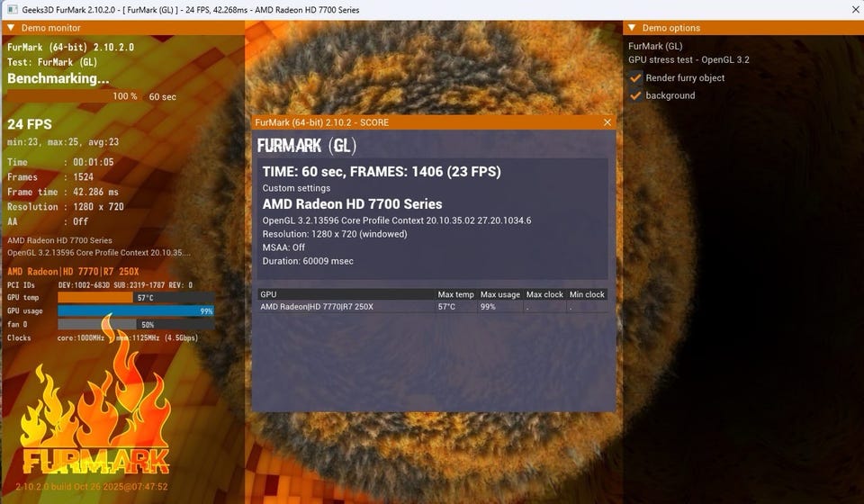Click the Frames 1524 value
Viewport: 864px width, 504px height.
pos(83,177)
